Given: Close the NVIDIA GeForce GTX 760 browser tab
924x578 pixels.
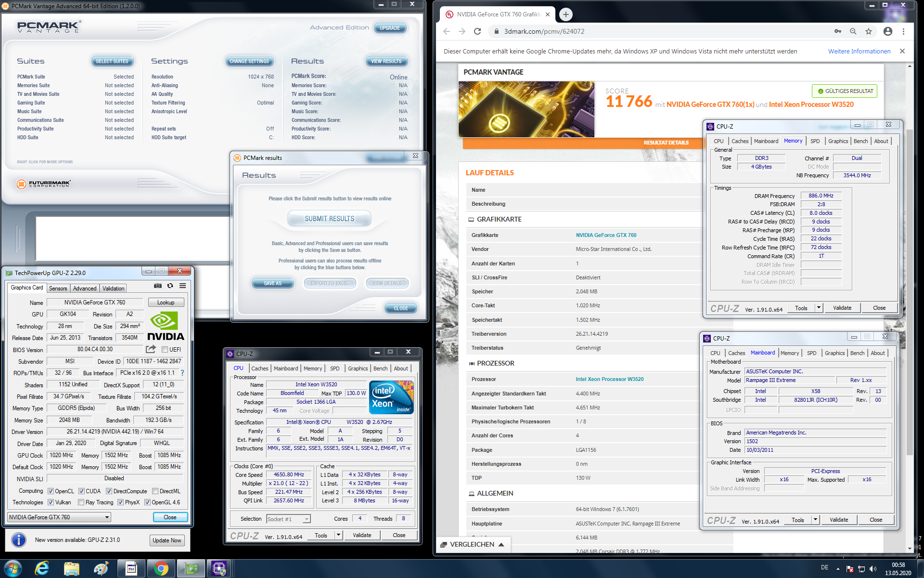Looking at the screenshot, I should point(548,14).
